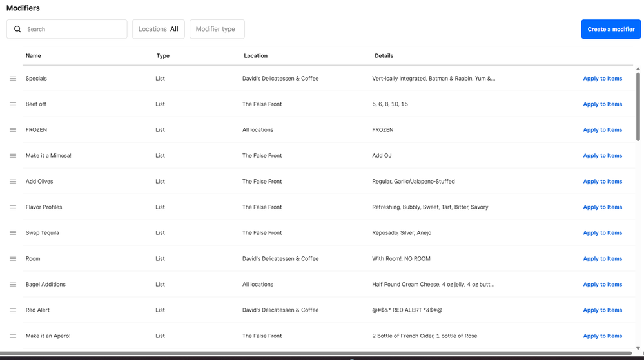The height and width of the screenshot is (360, 644).
Task: Apply the Red Alert modifier to items
Action: point(603,310)
